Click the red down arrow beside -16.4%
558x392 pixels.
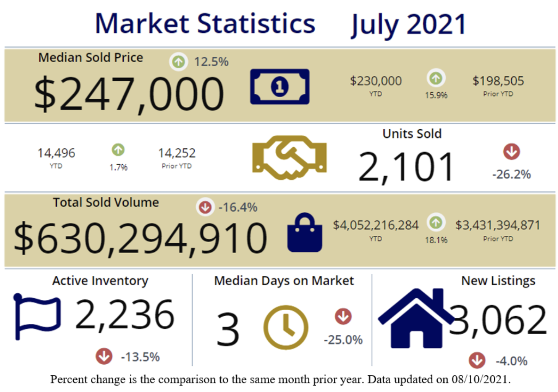[x=205, y=207]
